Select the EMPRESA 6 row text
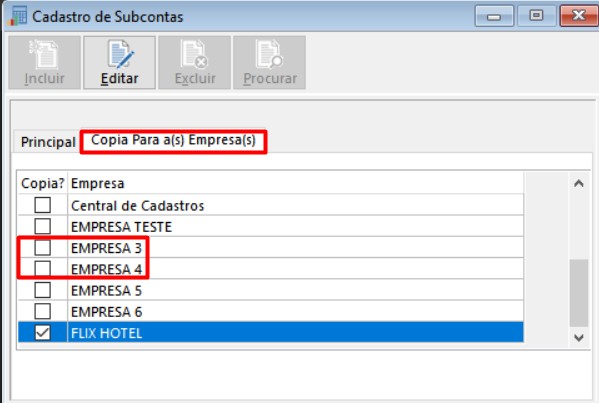The width and height of the screenshot is (599, 403). click(x=106, y=312)
